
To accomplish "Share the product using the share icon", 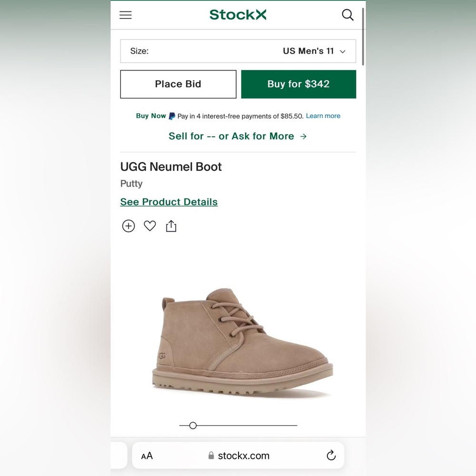I will (x=171, y=227).
